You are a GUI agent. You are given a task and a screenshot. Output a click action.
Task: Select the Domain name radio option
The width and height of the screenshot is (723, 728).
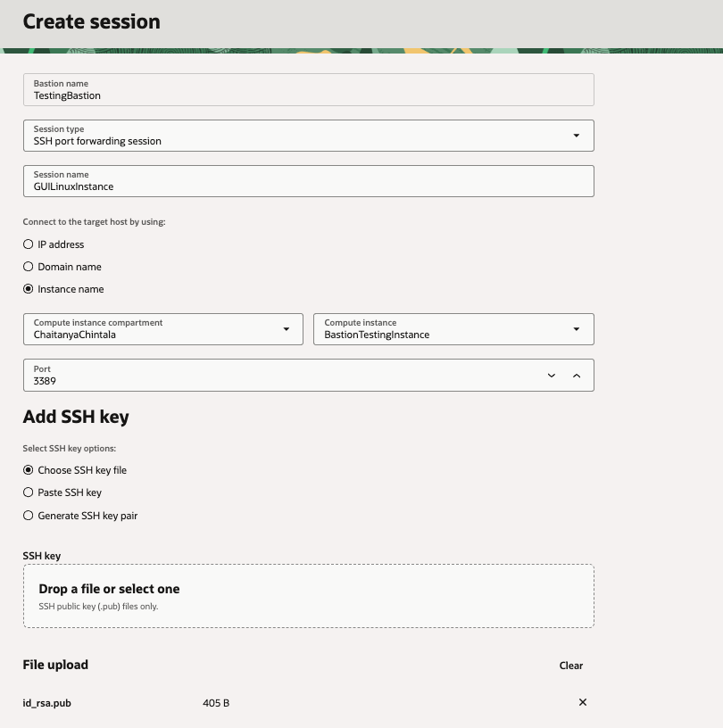pos(29,267)
